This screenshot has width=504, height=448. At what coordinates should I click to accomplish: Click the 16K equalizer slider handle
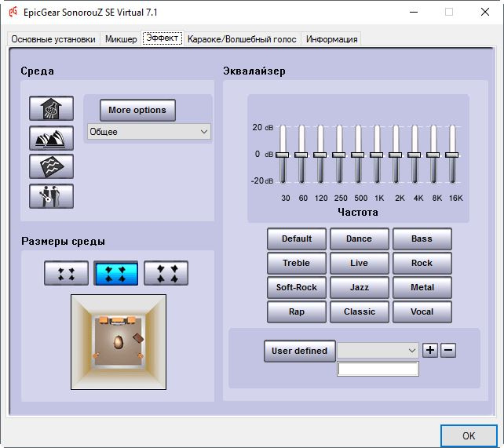(452, 155)
